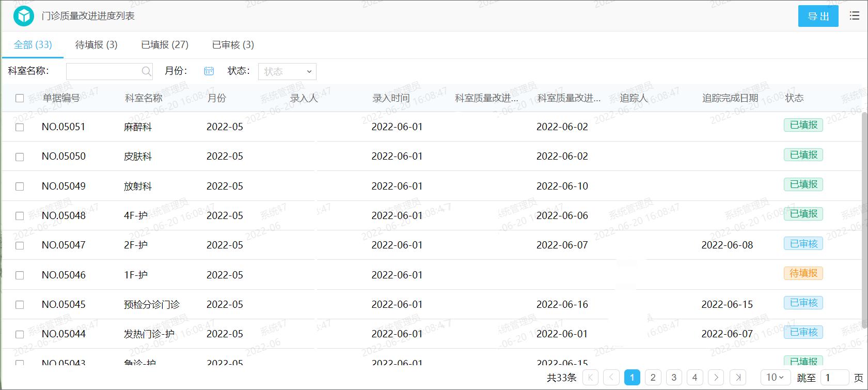This screenshot has width=868, height=390.
Task: Check the row NO.05045 checkbox
Action: (20, 305)
